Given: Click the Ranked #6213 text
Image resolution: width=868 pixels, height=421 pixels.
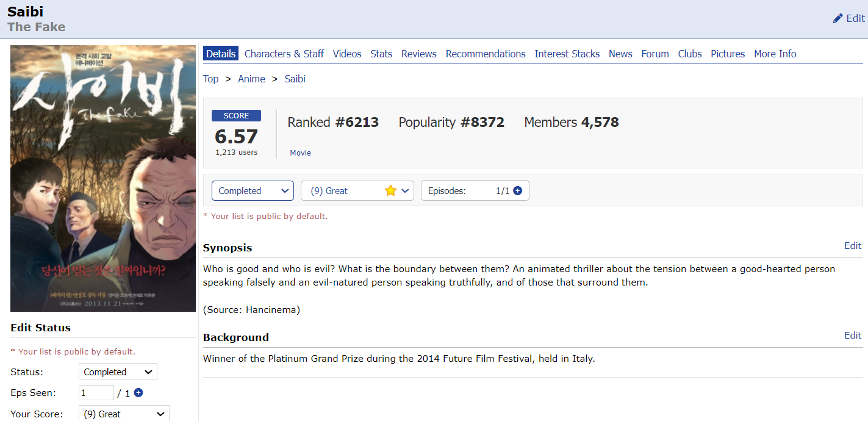Looking at the screenshot, I should click(x=333, y=122).
